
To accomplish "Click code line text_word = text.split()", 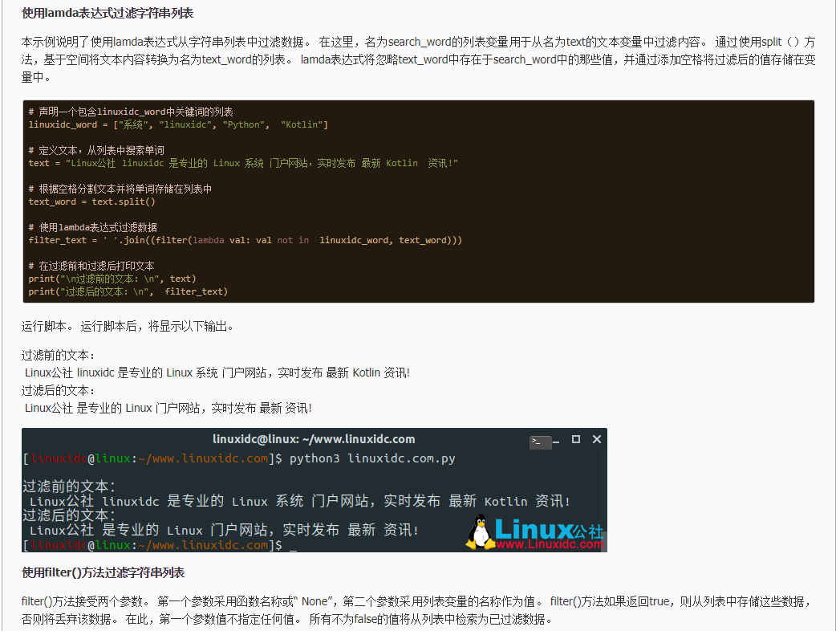I will tap(91, 202).
